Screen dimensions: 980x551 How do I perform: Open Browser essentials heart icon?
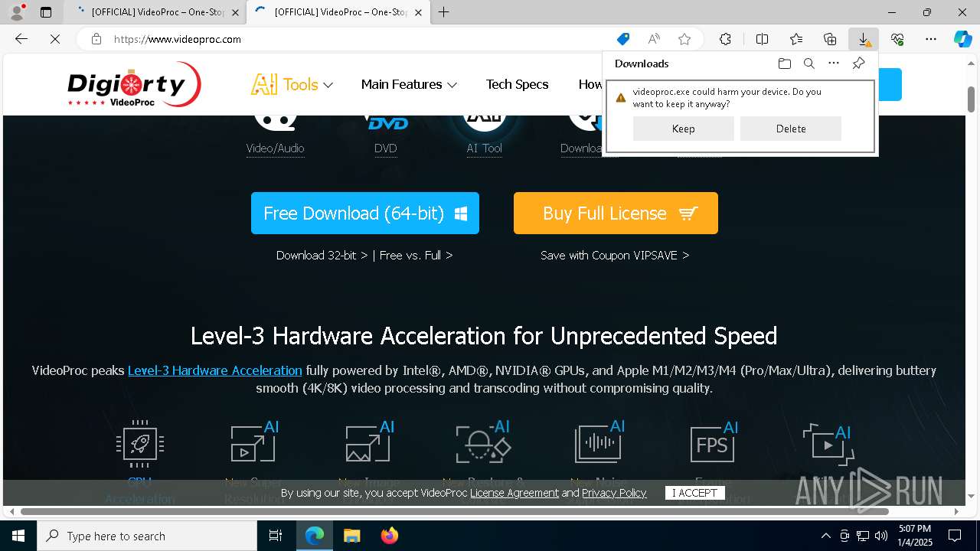coord(897,39)
